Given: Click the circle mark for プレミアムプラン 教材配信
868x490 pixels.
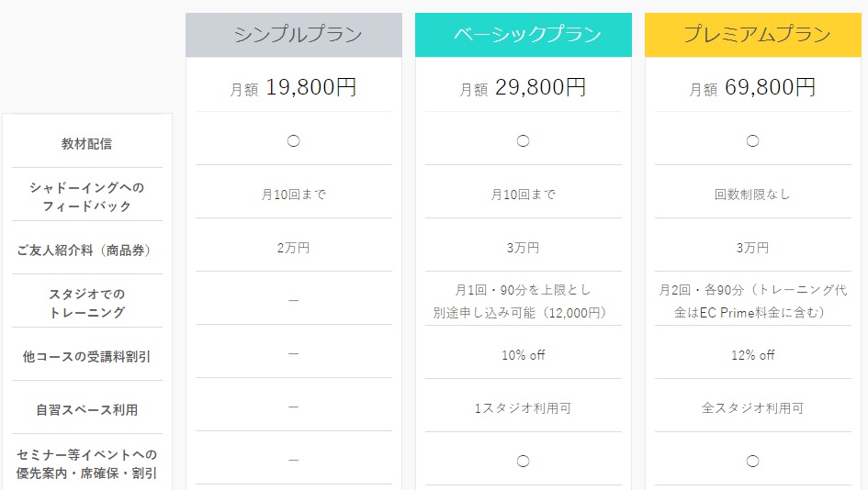Looking at the screenshot, I should point(752,141).
